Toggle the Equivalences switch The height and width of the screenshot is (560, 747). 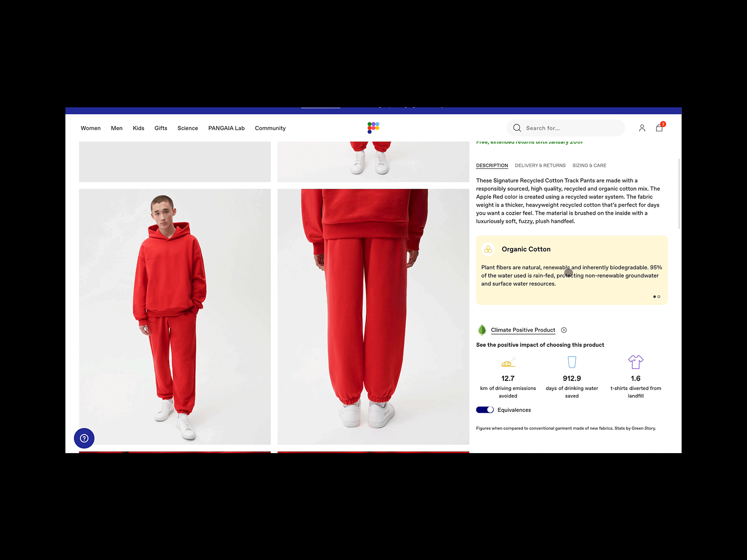(x=485, y=410)
